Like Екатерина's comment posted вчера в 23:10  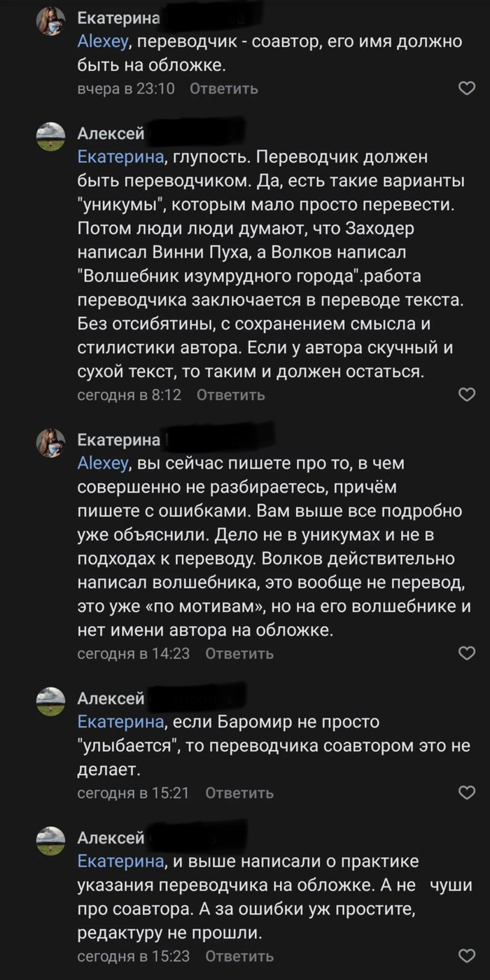coord(466,89)
